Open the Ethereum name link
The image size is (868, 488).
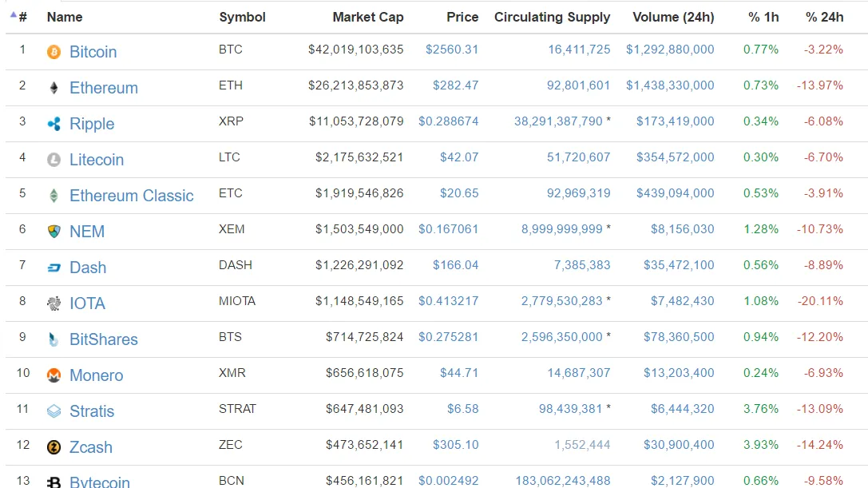point(104,88)
